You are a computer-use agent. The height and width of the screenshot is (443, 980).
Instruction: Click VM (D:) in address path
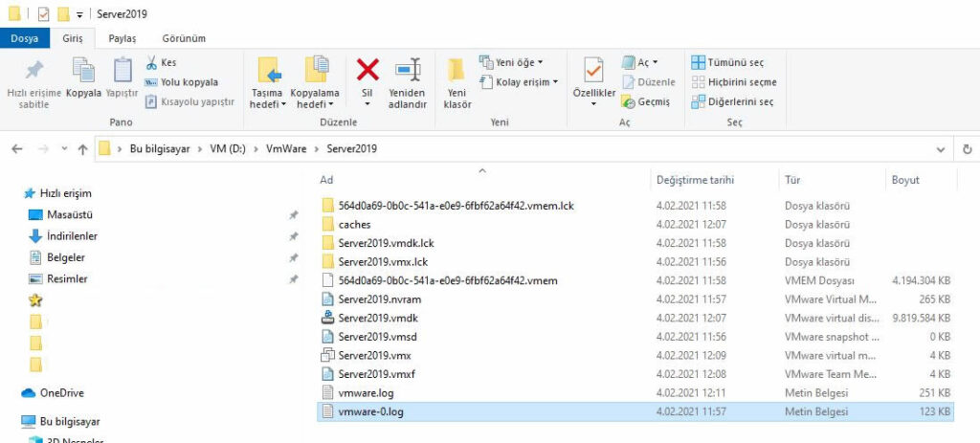coord(228,148)
